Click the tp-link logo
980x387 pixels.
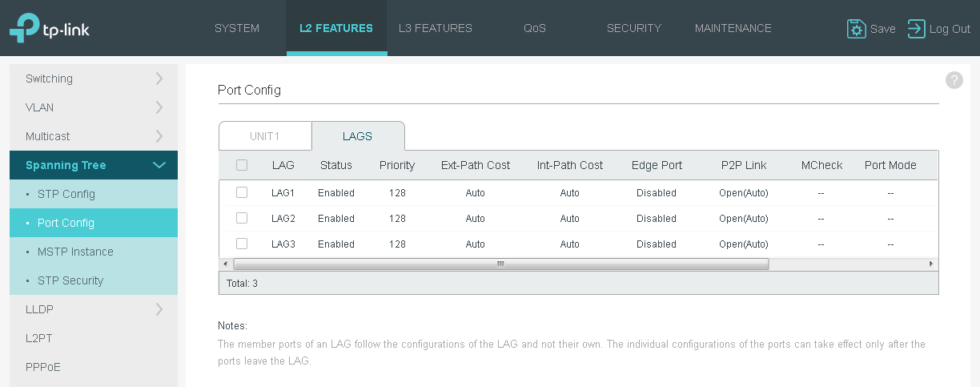(50, 28)
